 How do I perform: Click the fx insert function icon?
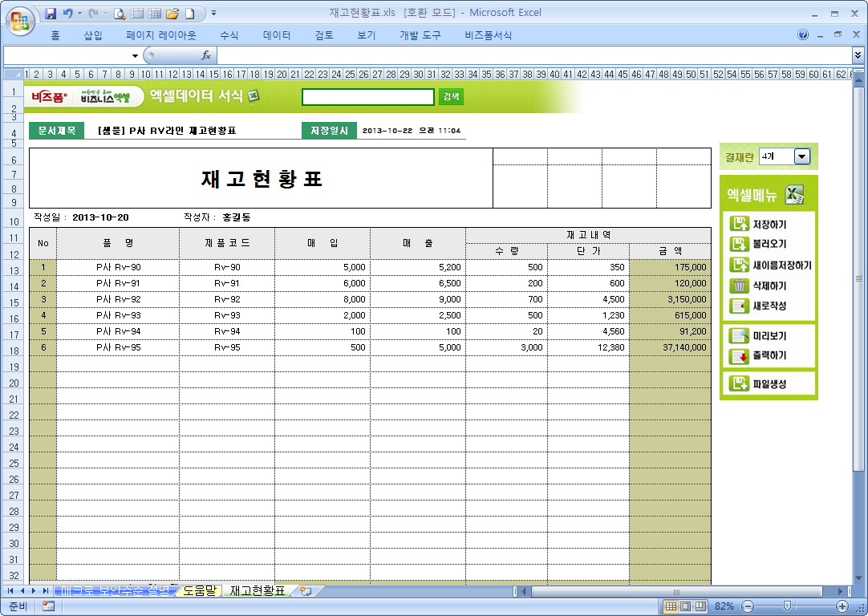click(x=206, y=55)
